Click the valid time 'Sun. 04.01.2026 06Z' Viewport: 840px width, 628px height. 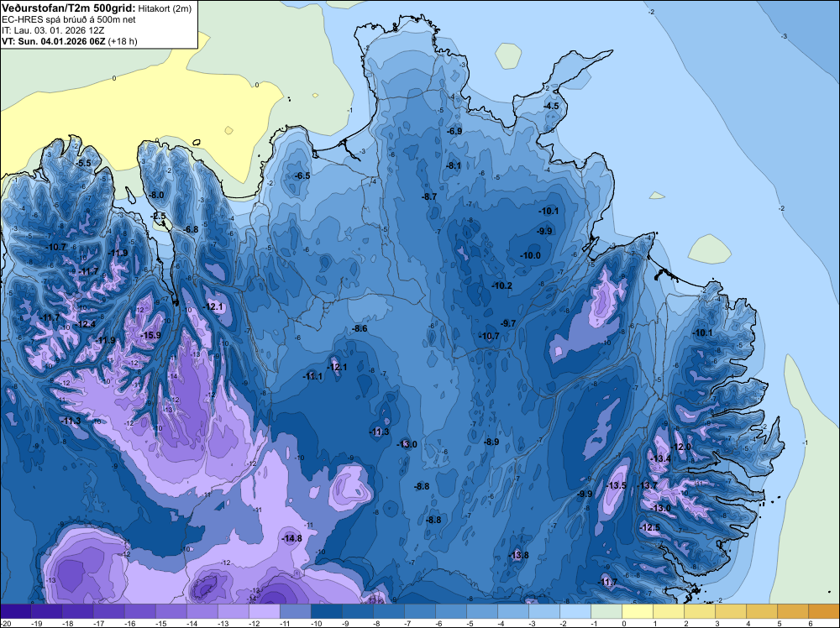coord(61,41)
